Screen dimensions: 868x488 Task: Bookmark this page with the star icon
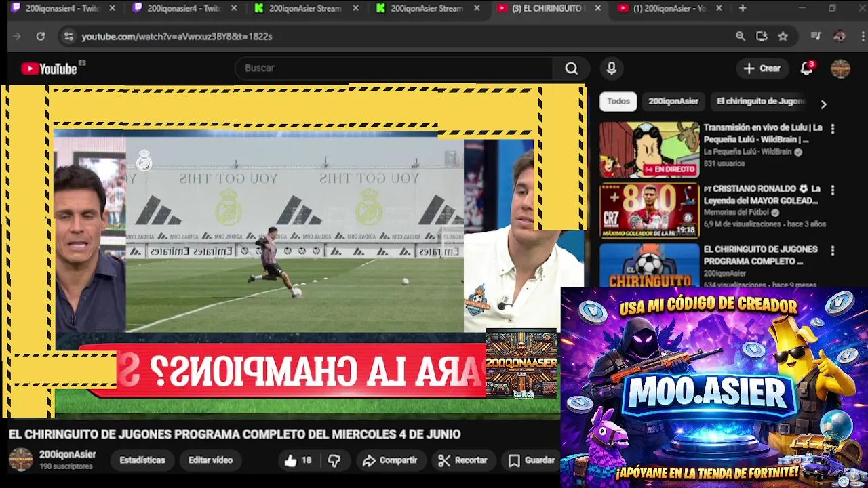click(x=783, y=37)
